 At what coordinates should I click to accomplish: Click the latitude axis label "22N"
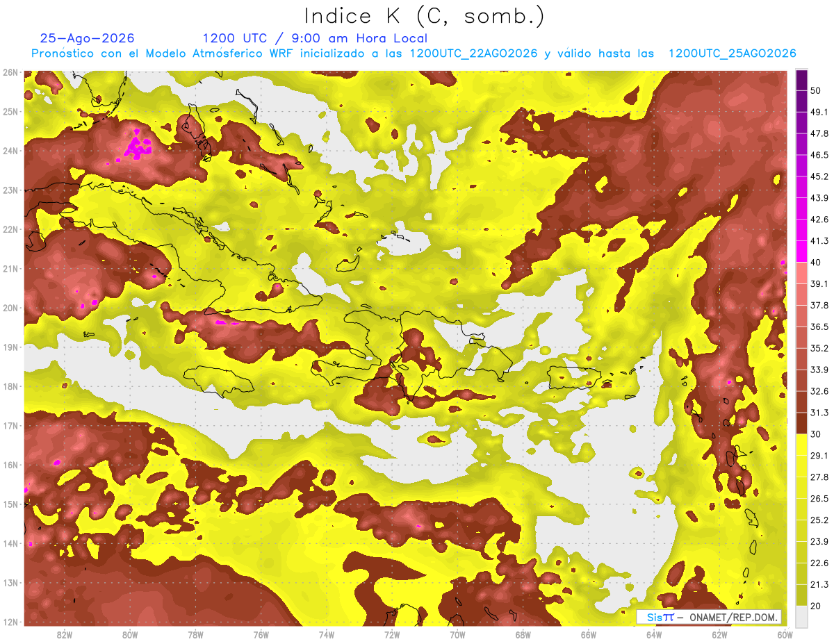(x=10, y=229)
